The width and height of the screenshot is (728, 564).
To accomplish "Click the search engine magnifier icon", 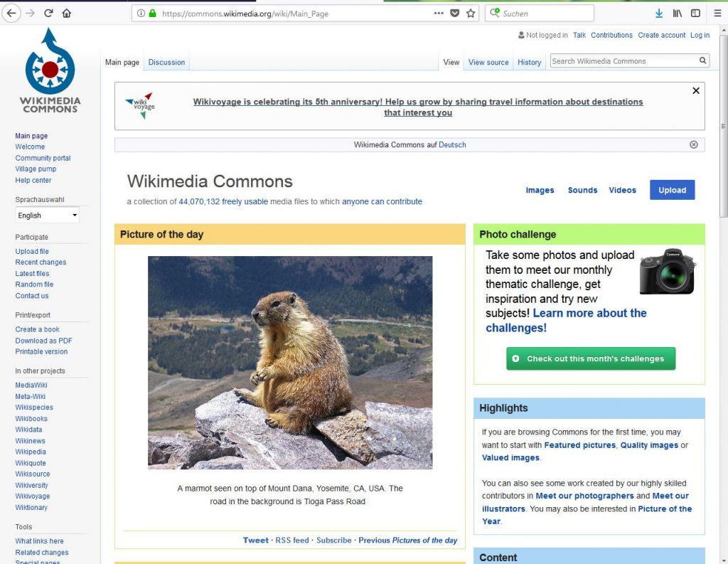I will pos(495,13).
